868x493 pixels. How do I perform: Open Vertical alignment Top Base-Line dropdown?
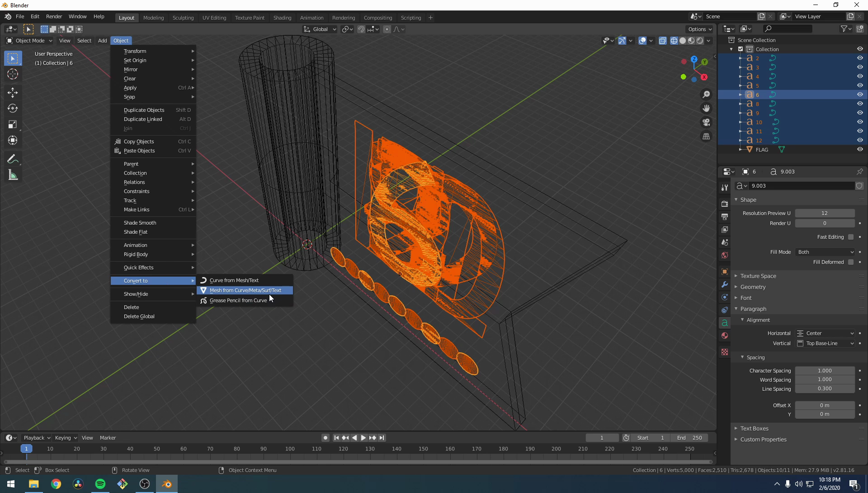825,344
